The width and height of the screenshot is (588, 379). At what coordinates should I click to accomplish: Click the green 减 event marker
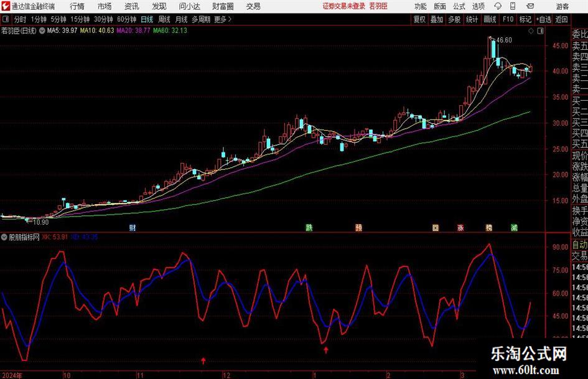[515, 227]
